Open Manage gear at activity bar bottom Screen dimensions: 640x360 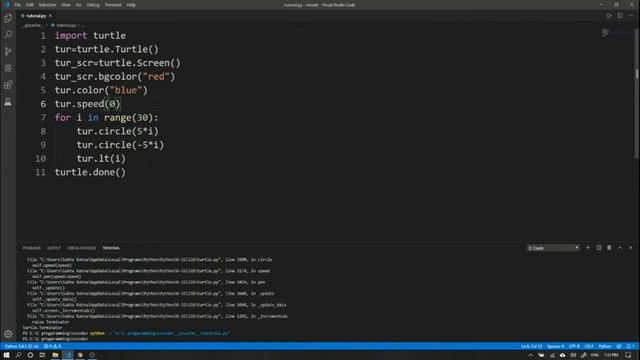(x=8, y=334)
